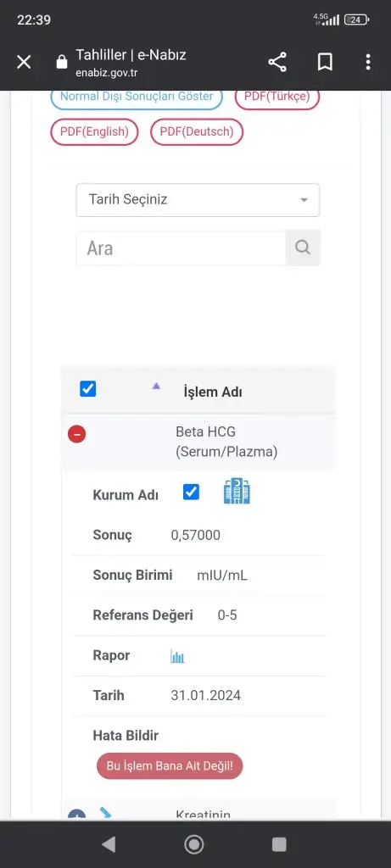Viewport: 391px width, 868px height.
Task: Open the three-dot browser menu
Action: [368, 62]
